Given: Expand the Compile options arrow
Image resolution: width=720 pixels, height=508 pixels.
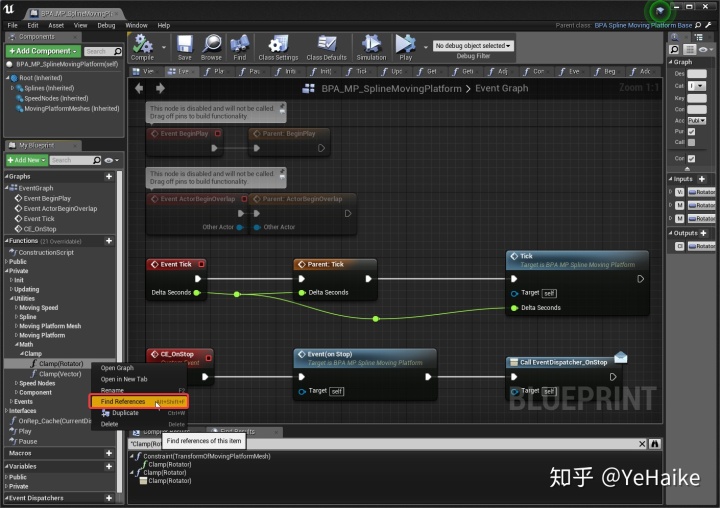Looking at the screenshot, I should pos(164,47).
